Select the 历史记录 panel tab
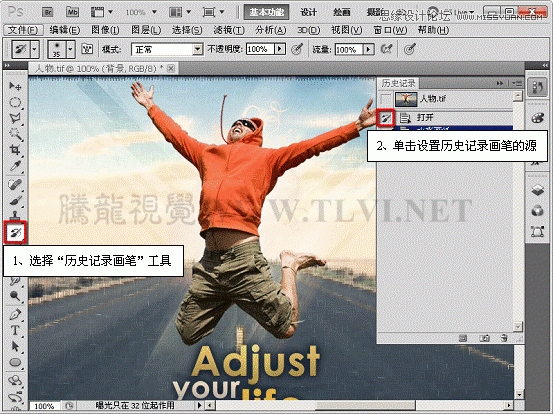Viewport: 553px width, 414px height. click(399, 83)
